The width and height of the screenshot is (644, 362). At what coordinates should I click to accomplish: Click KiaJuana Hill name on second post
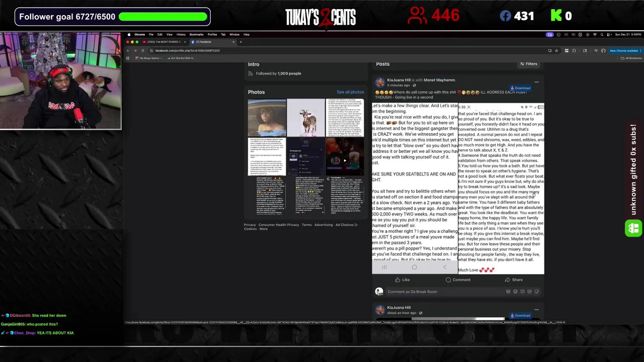click(399, 308)
